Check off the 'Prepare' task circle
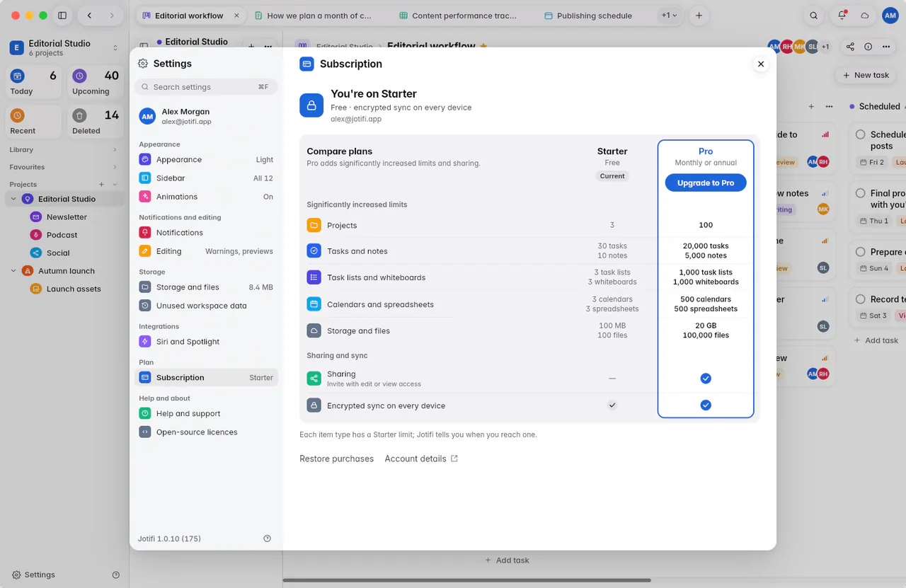 coord(861,252)
